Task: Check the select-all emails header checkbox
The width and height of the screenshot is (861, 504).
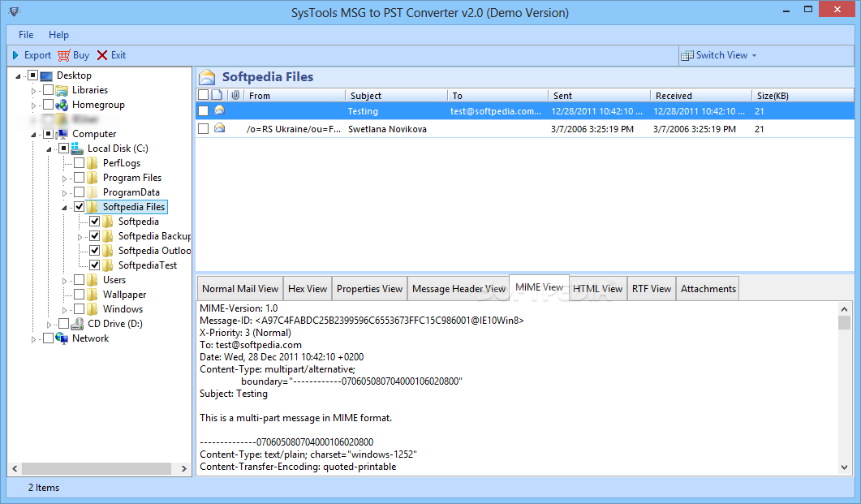Action: click(x=203, y=95)
